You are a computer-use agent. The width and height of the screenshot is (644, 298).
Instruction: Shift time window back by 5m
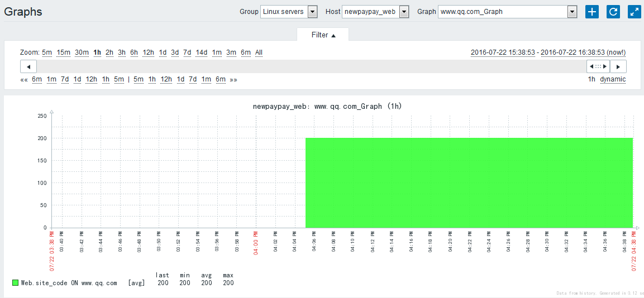(119, 79)
